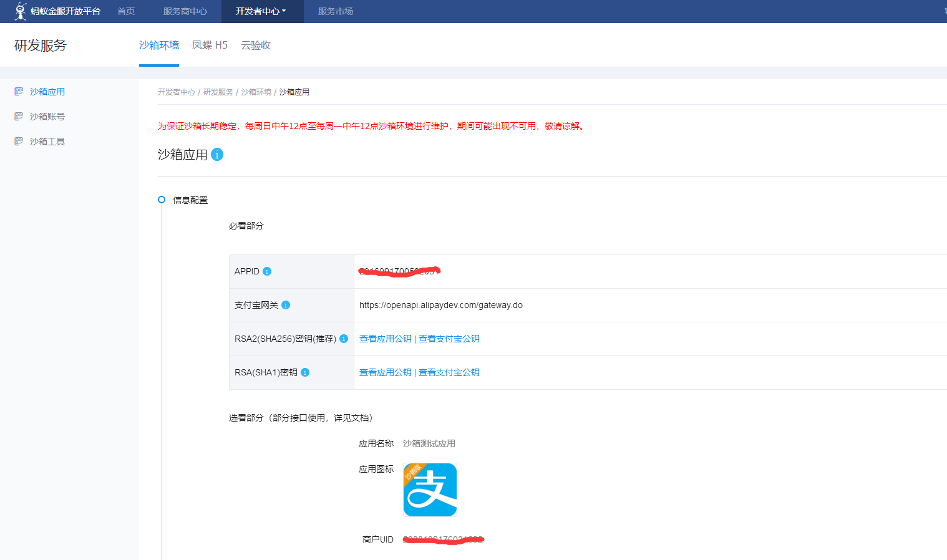Open 查看应用公钥 in the RSA2(SHA256) row

[386, 339]
